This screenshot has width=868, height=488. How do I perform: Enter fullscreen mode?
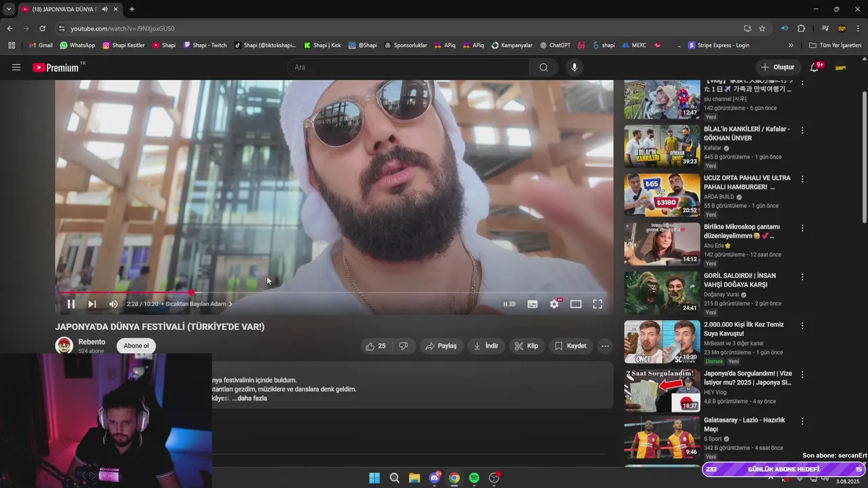click(x=597, y=304)
